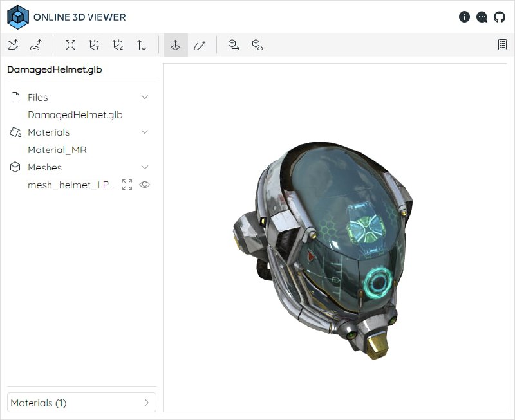Enable the measure tool
515x420 pixels.
pyautogui.click(x=200, y=45)
